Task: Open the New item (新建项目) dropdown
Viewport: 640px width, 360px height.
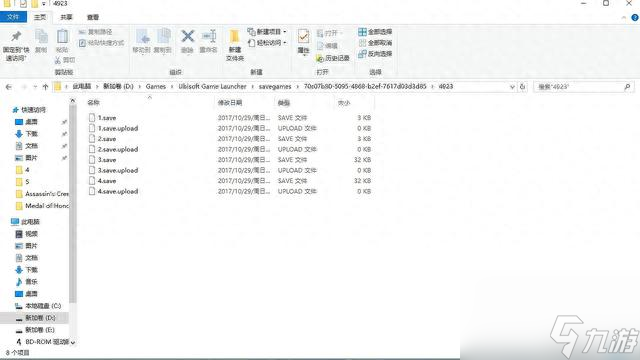Action: 267,32
